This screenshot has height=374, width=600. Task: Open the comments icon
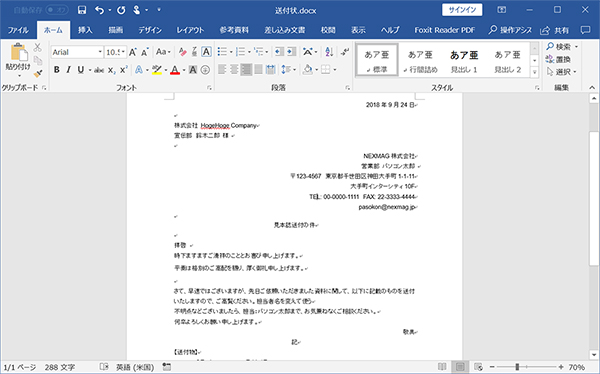click(x=585, y=30)
